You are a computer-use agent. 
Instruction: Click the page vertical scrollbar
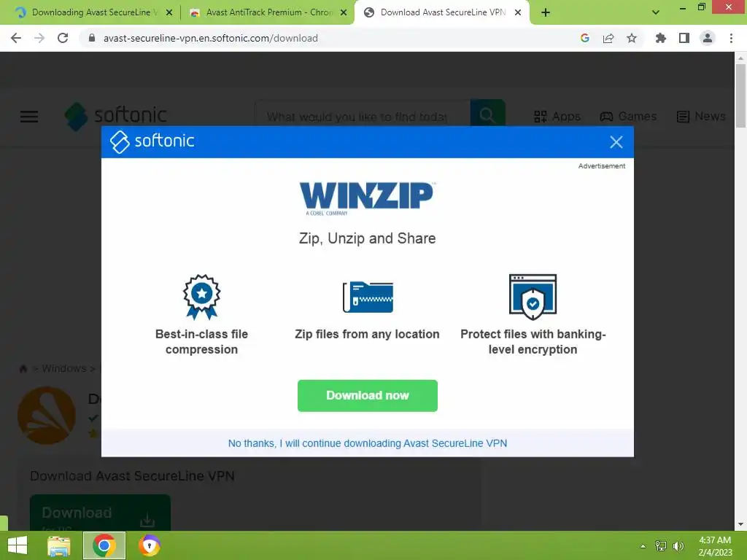point(740,96)
